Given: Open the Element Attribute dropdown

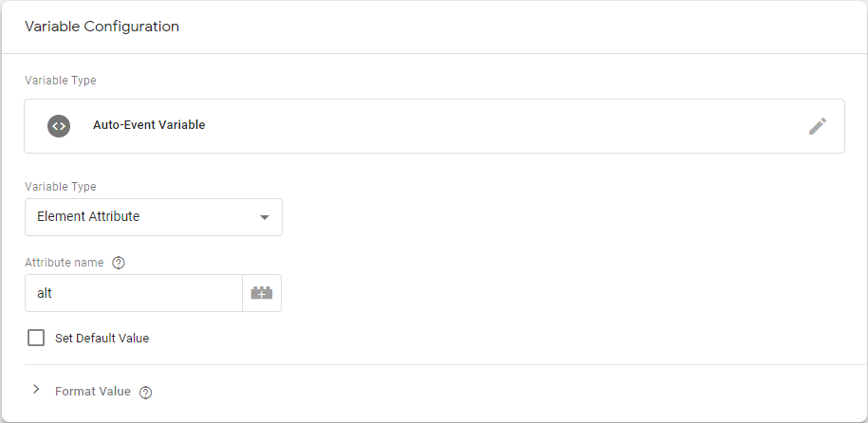Looking at the screenshot, I should (x=154, y=217).
